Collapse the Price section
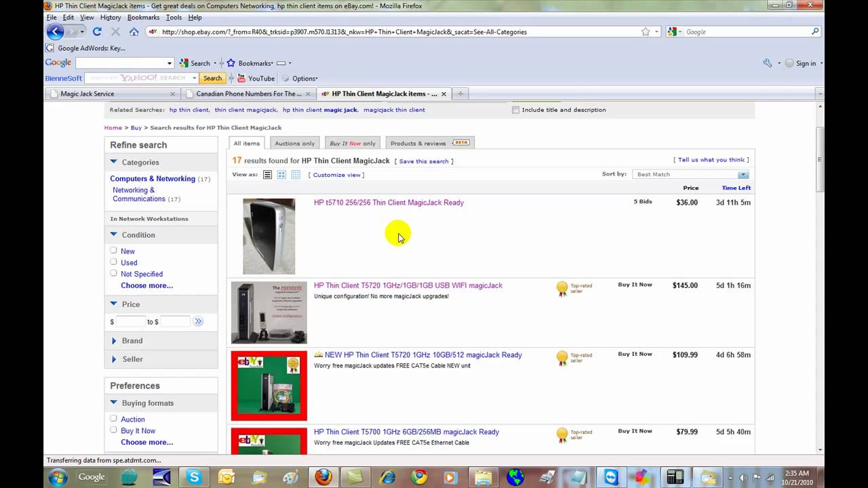This screenshot has height=488, width=868. click(114, 304)
